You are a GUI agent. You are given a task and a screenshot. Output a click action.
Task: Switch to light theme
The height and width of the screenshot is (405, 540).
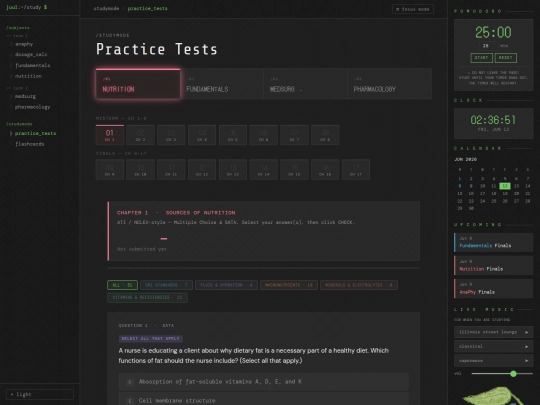click(x=40, y=394)
